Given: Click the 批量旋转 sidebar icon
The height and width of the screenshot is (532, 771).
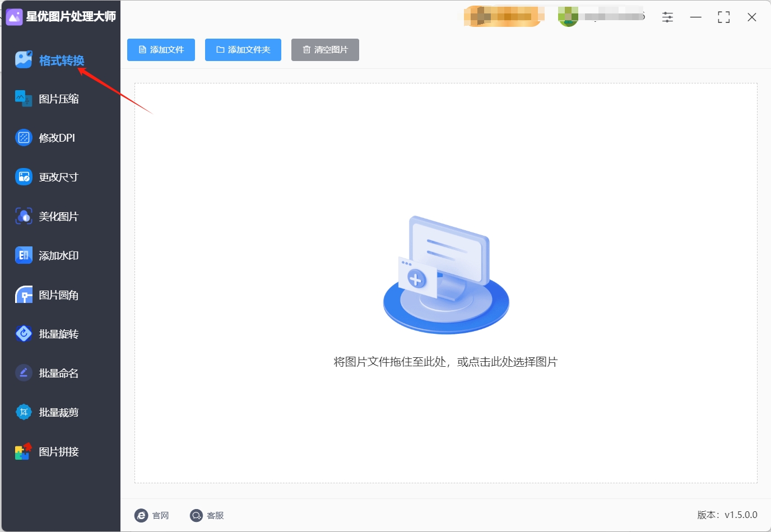Looking at the screenshot, I should point(24,334).
